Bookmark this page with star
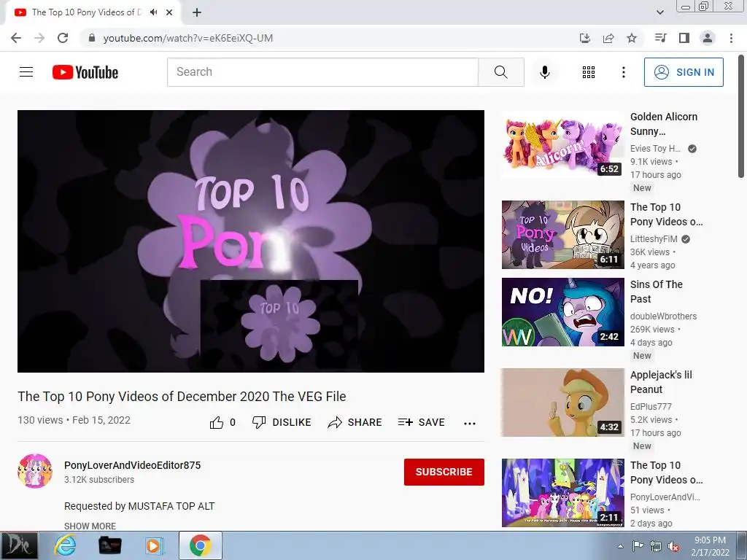 (632, 38)
